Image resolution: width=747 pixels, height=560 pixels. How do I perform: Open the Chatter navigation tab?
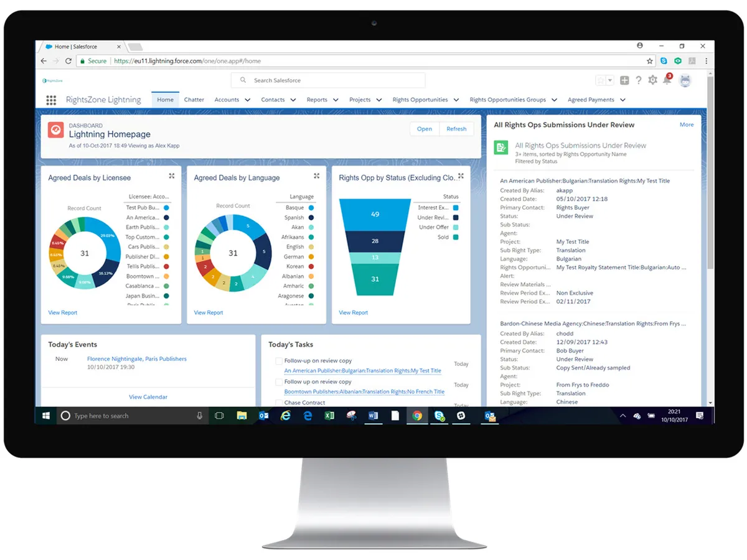(x=194, y=100)
